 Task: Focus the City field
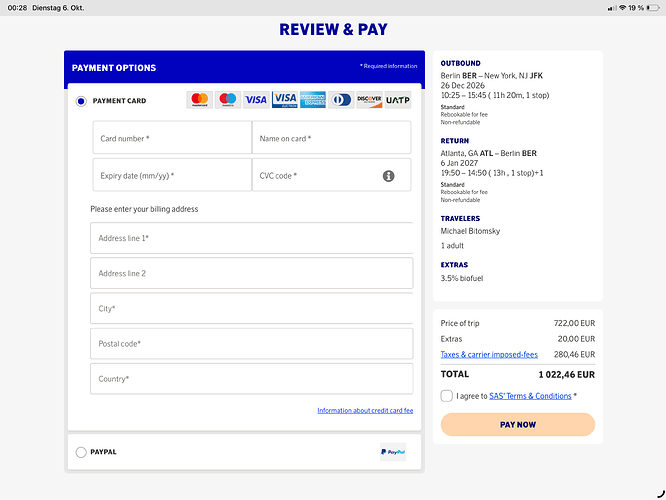pyautogui.click(x=251, y=308)
